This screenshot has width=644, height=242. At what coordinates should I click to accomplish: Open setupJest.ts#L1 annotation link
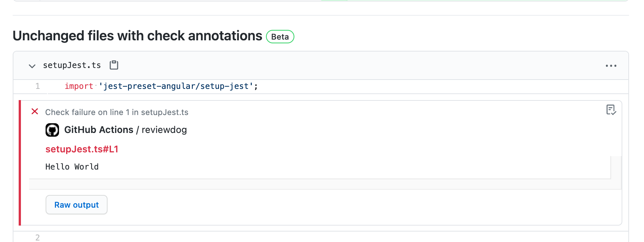(81, 149)
